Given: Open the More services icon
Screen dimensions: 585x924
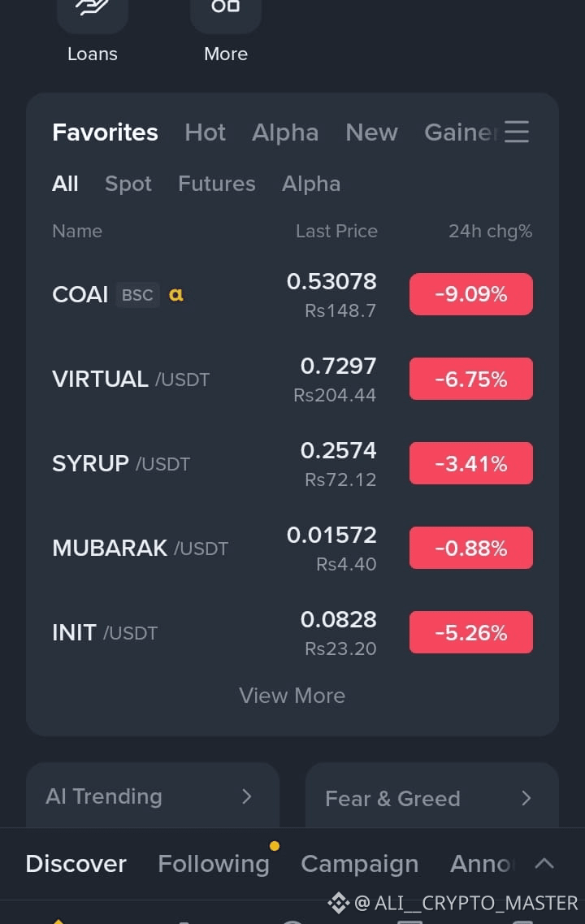Looking at the screenshot, I should point(226,15).
